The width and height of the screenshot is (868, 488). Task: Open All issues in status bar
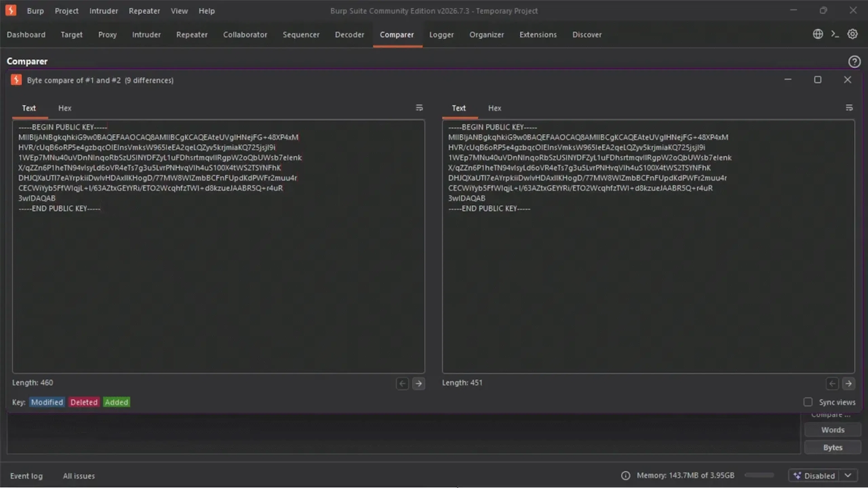tap(79, 476)
